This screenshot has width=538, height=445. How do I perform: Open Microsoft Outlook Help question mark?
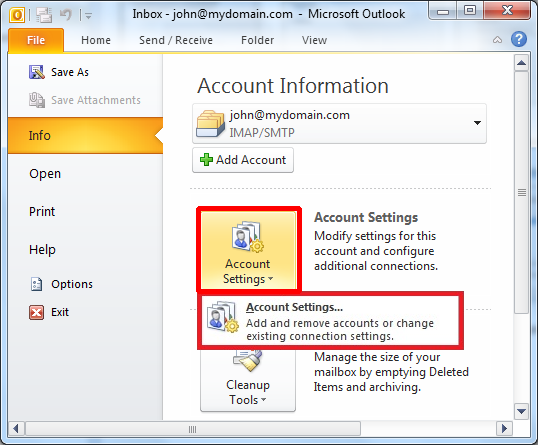pos(519,39)
